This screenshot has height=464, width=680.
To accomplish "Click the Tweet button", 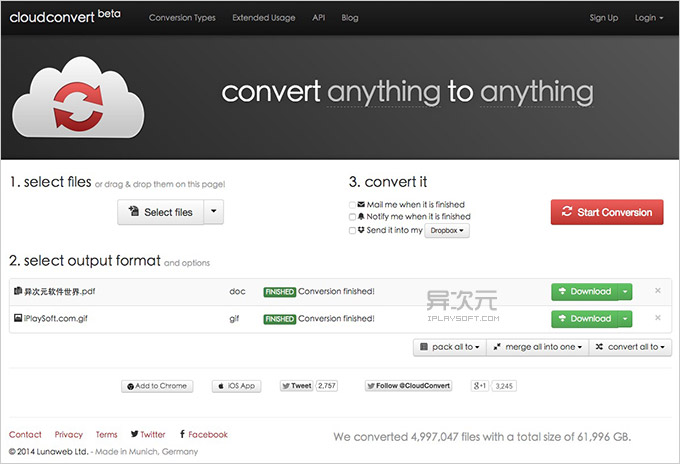I will 297,386.
